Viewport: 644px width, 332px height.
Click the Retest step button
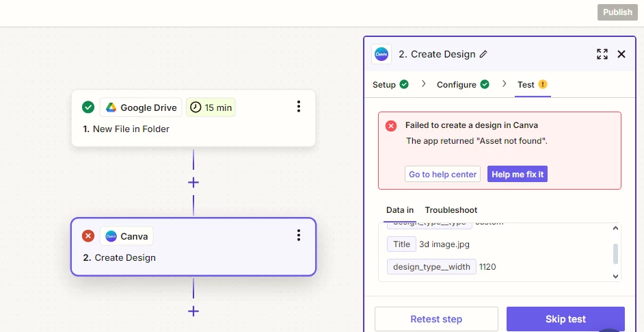click(436, 319)
